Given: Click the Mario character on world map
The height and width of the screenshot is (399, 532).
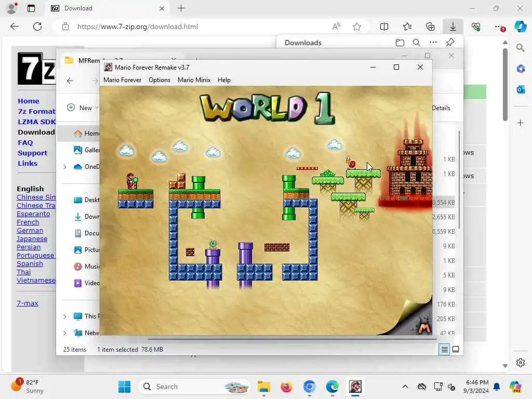Looking at the screenshot, I should coord(131,181).
